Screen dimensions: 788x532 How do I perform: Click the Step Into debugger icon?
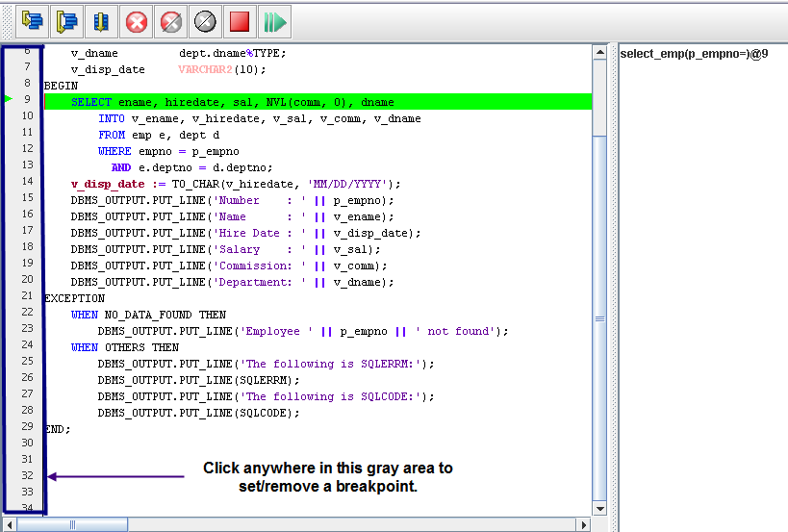tap(34, 20)
